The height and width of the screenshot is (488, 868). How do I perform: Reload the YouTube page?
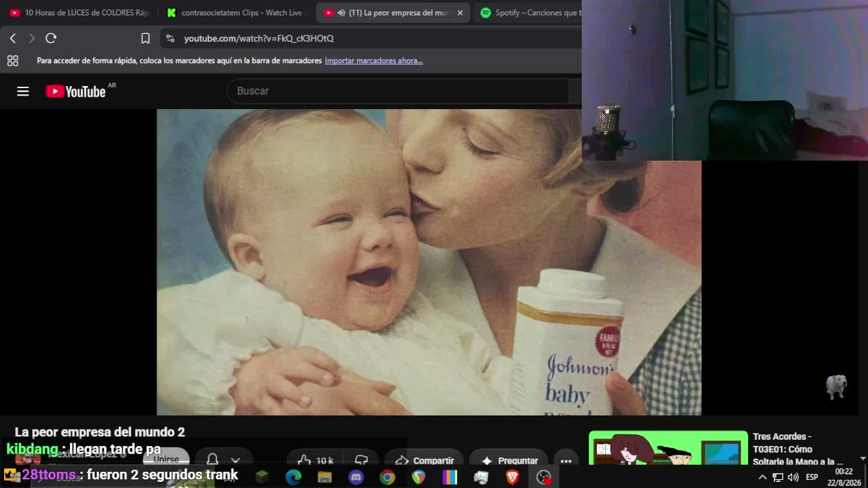[x=51, y=39]
